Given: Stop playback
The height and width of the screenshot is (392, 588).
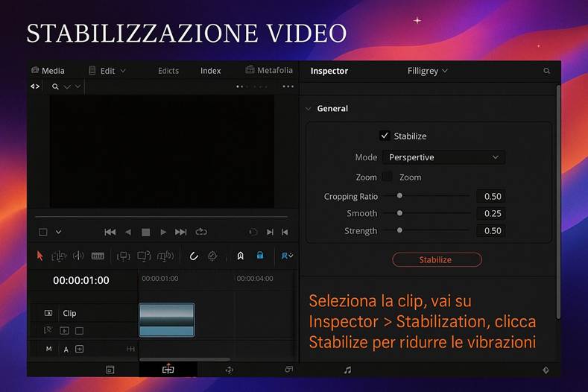Looking at the screenshot, I should (x=146, y=233).
